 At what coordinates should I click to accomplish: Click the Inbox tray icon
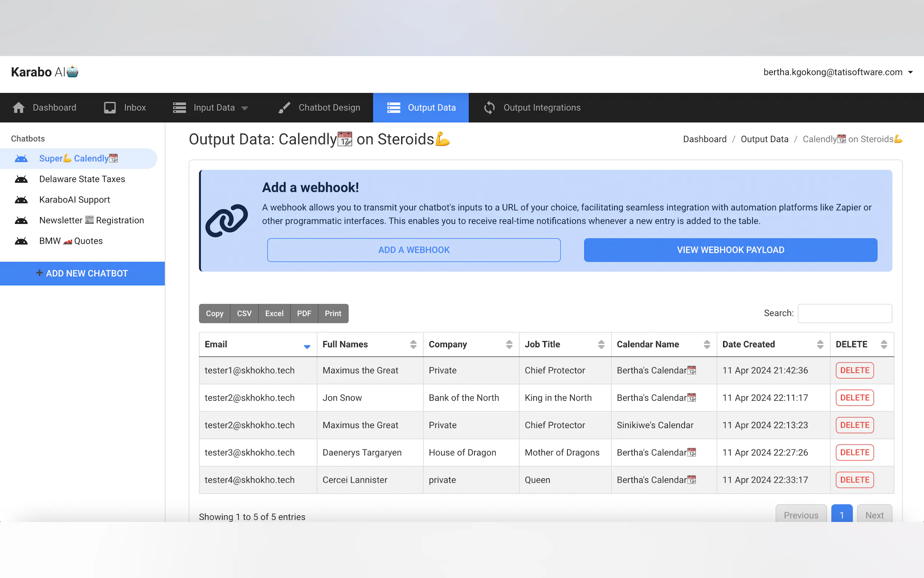(110, 108)
